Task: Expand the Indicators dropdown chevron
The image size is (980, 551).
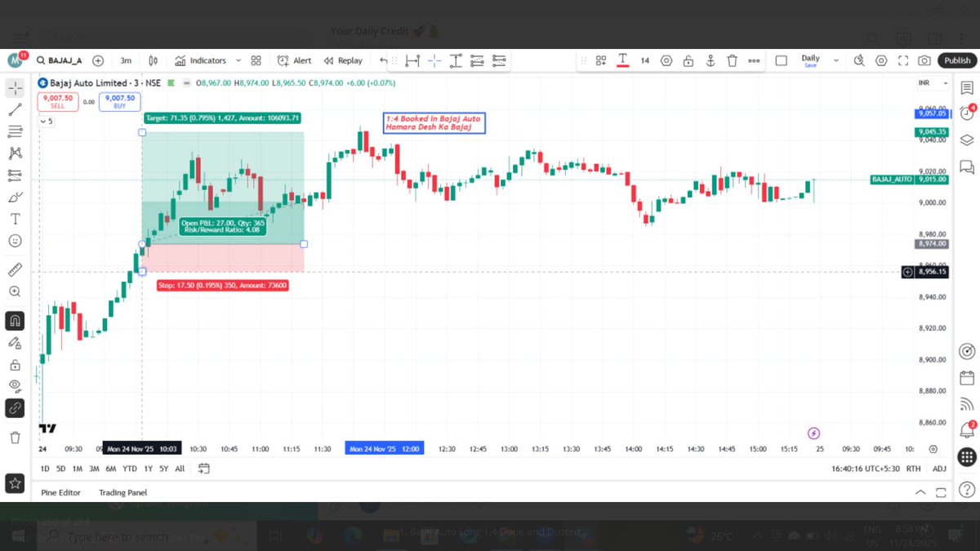Action: 238,60
